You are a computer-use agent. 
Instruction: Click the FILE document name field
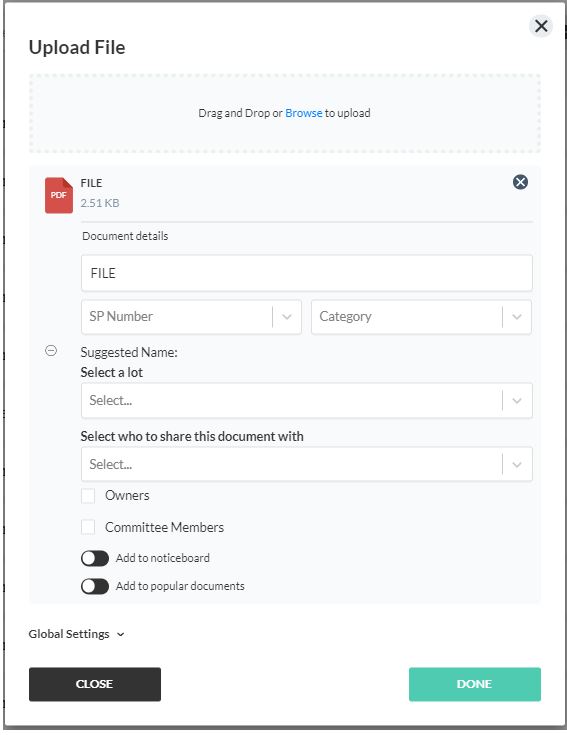tap(306, 273)
